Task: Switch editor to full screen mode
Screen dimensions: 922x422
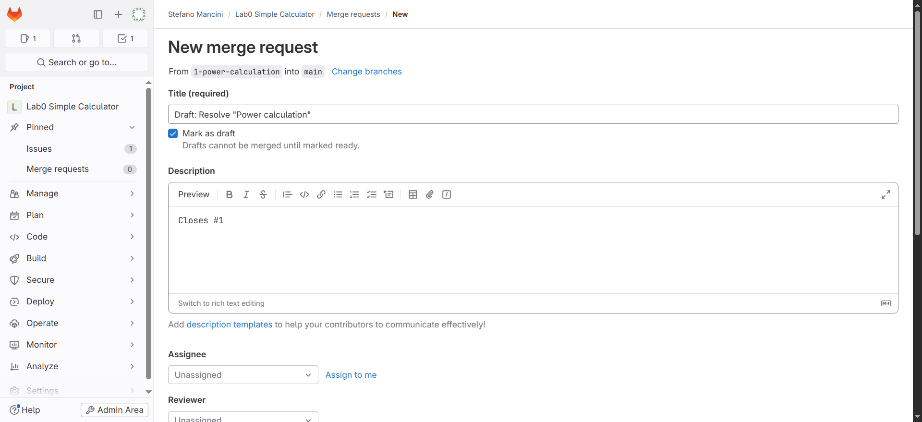Action: pos(885,194)
